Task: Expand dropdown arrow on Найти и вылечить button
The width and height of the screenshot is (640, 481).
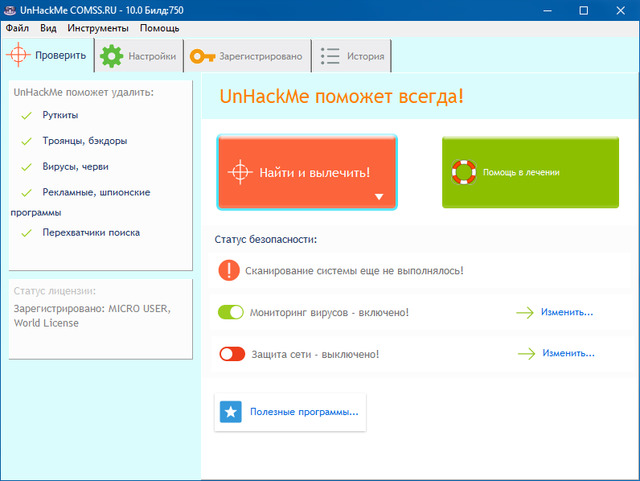Action: tap(379, 197)
